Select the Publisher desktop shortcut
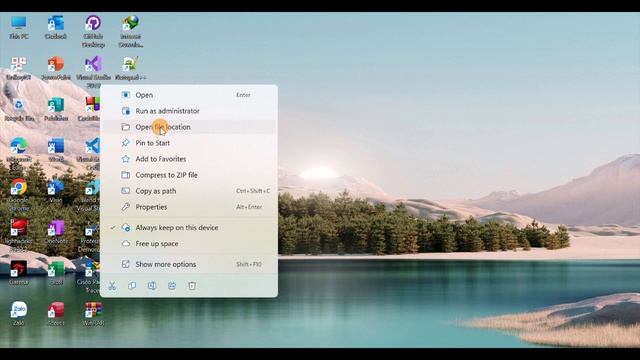This screenshot has height=360, width=640. coord(56,109)
